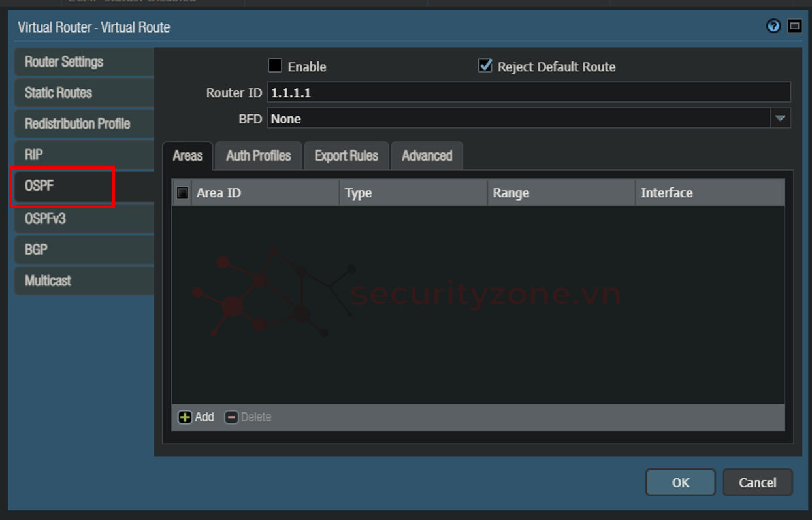The image size is (812, 520).
Task: Click the minimize dialog icon in title bar
Action: 794,26
